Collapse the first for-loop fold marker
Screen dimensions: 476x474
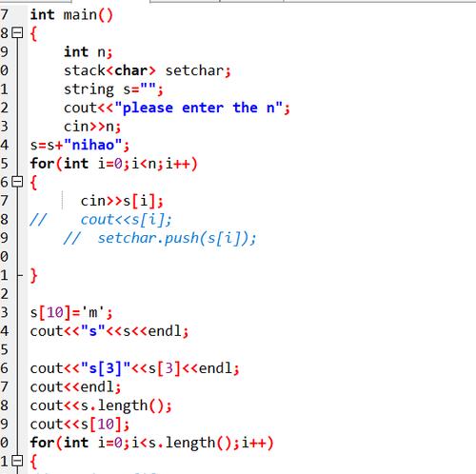[x=17, y=182]
